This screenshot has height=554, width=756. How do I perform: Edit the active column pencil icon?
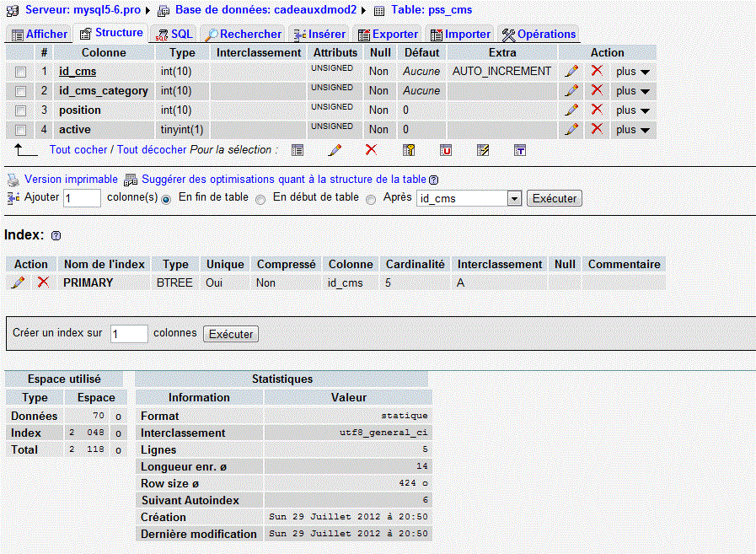pos(571,129)
